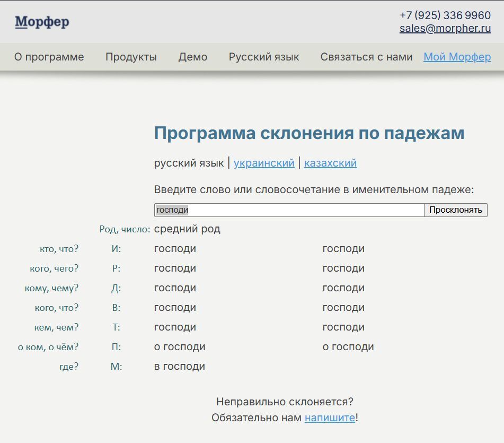
Task: Click the Морфер logo
Action: [42, 22]
